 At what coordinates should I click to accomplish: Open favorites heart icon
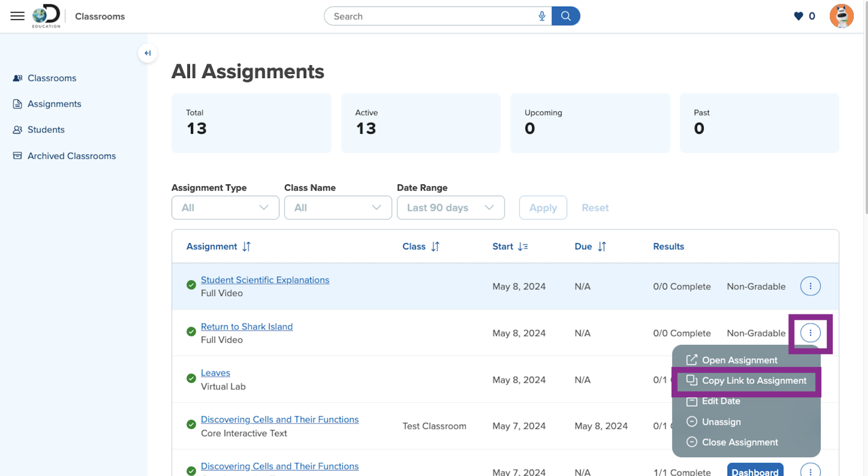[x=799, y=16]
